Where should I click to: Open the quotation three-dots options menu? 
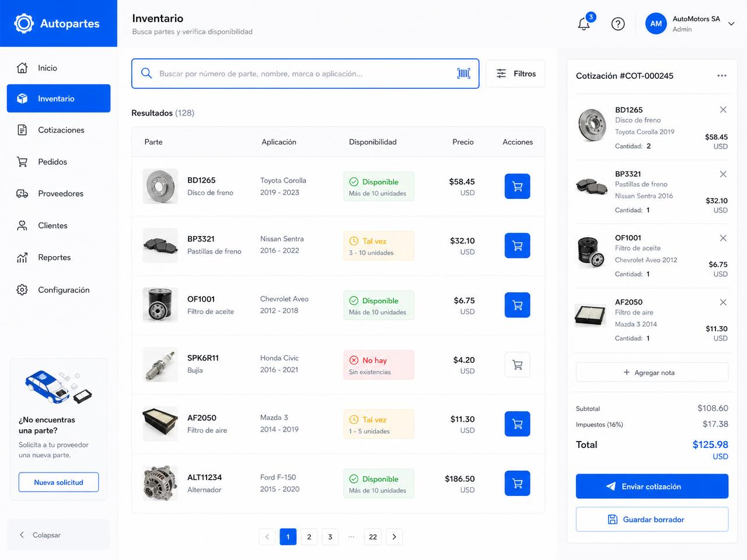722,76
